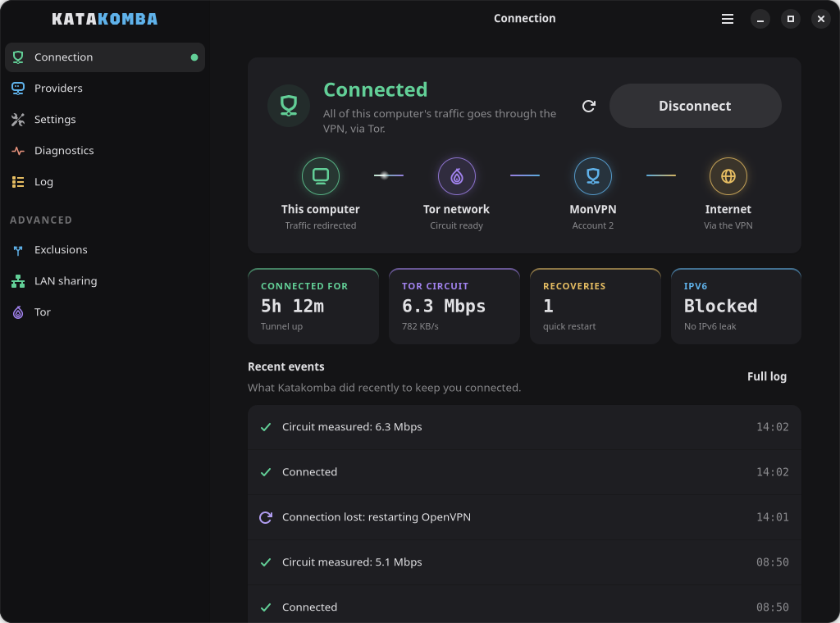Image resolution: width=840 pixels, height=623 pixels.
Task: Click the Providers monitor icon
Action: pos(18,89)
